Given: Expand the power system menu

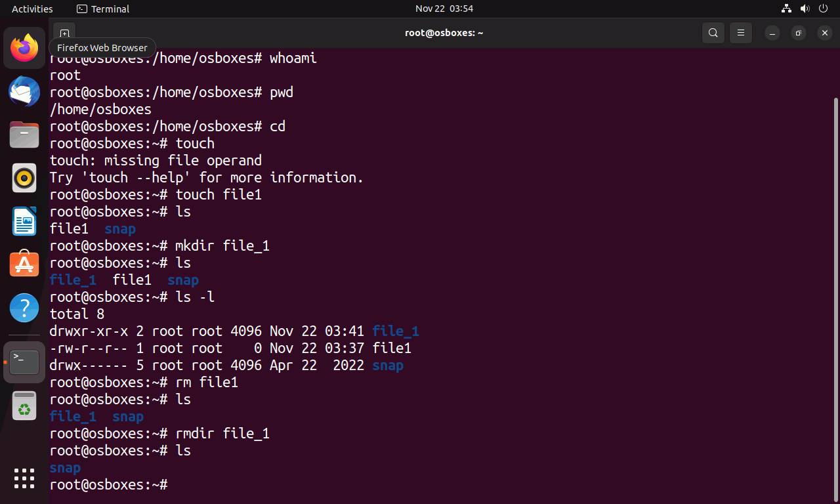Looking at the screenshot, I should click(824, 9).
